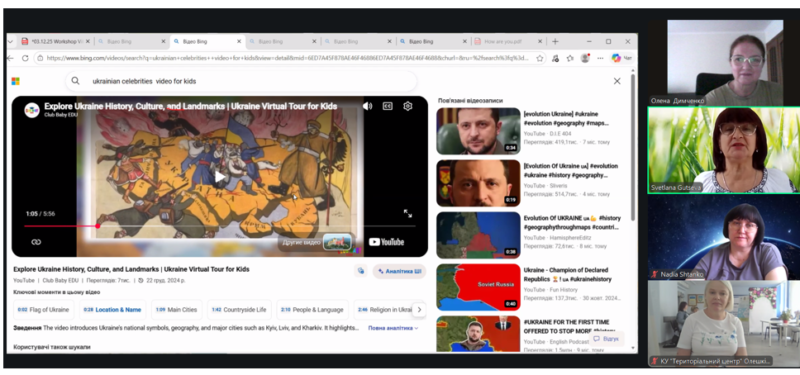Close the 'How are you.pdf' tab
Viewport: 800px width, 375px height.
coord(540,41)
